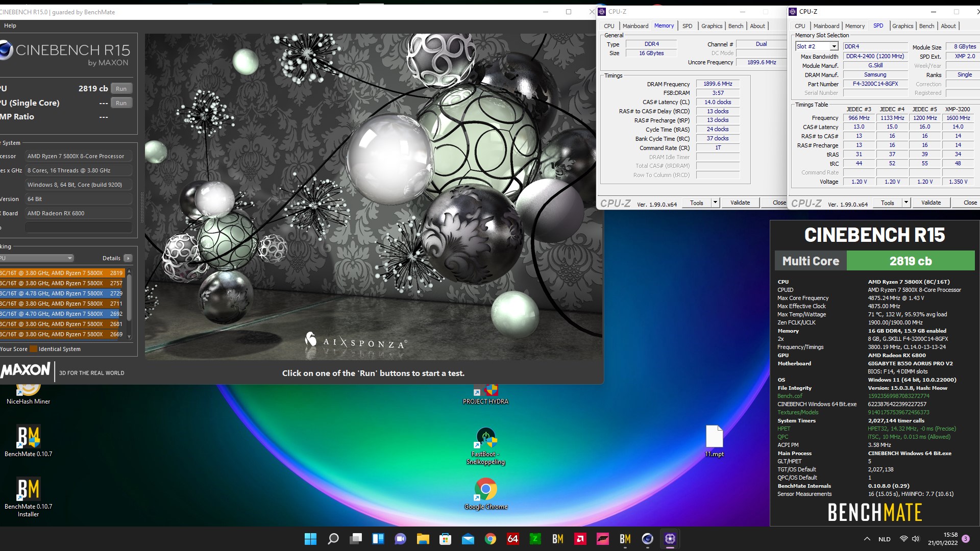Open the volume control in the tray
The image size is (980, 551).
pos(916,539)
